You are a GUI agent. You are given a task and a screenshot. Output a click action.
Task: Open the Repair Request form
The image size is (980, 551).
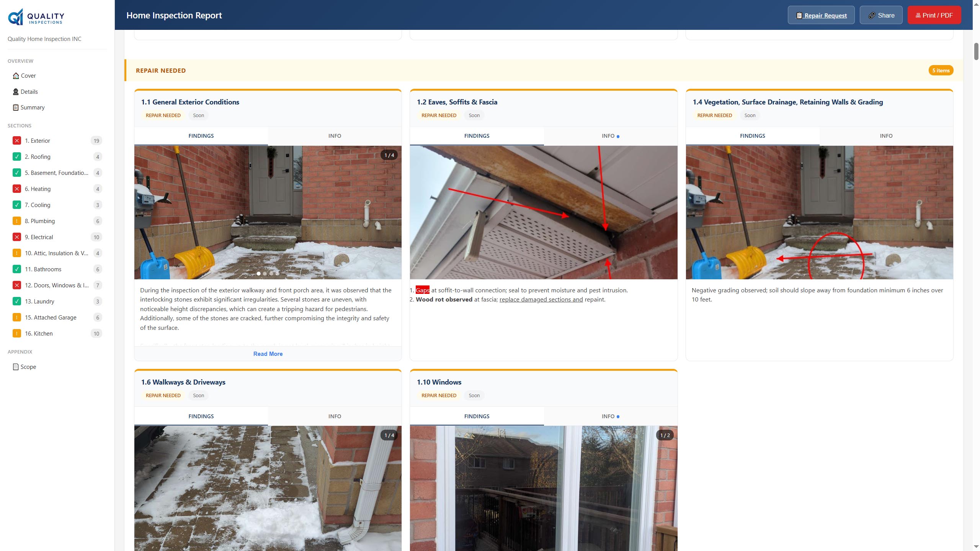[821, 15]
